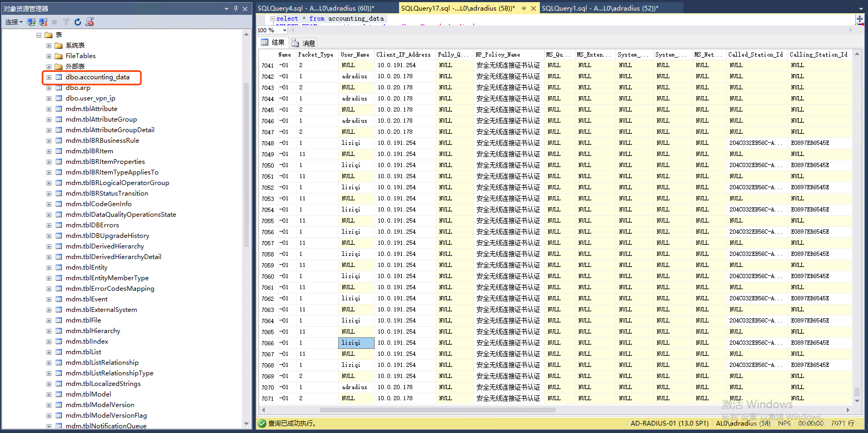868x433 pixels.
Task: Click the results grid horizontal scrollbar thumb
Action: click(x=437, y=410)
